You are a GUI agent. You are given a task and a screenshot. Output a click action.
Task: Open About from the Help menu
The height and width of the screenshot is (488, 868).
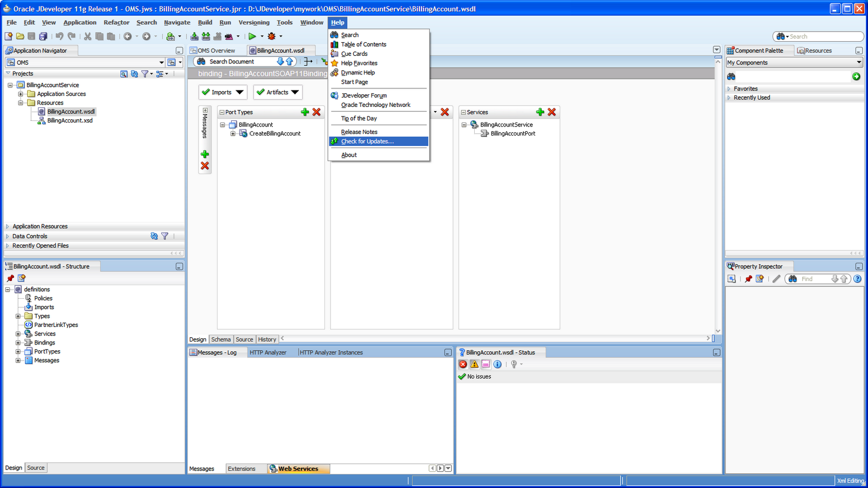pyautogui.click(x=379, y=155)
